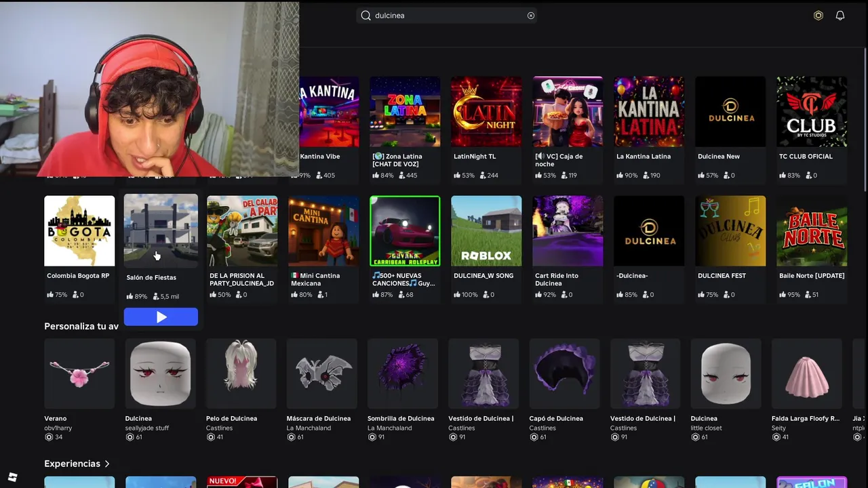Click the Kantina Vibe title

pyautogui.click(x=319, y=157)
